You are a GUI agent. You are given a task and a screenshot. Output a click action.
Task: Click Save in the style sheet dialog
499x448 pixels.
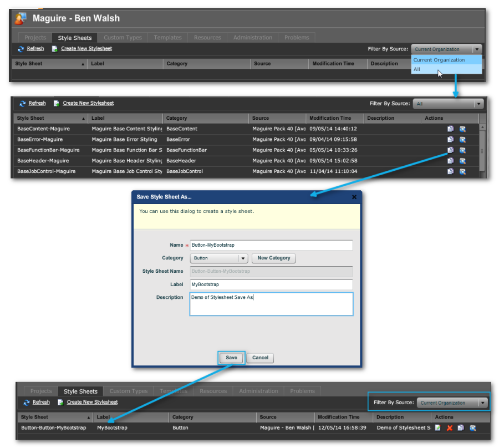(x=231, y=358)
